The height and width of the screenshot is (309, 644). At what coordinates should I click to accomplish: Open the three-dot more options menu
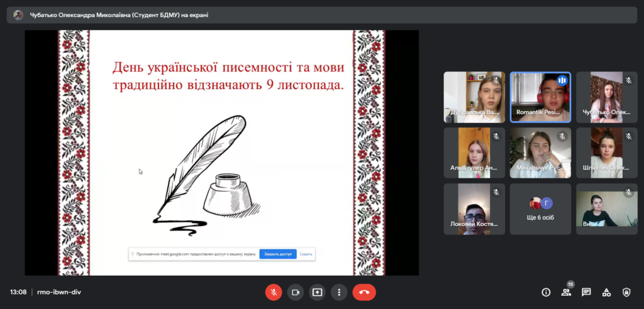click(x=339, y=292)
